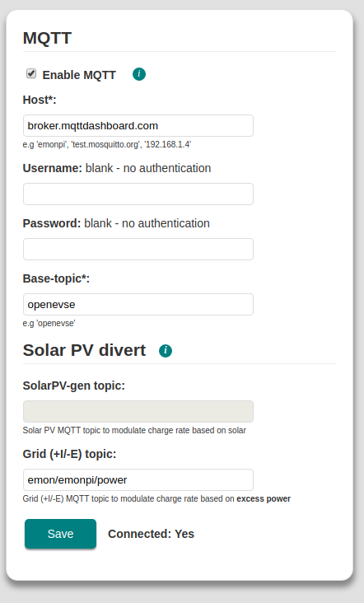The image size is (364, 603).
Task: Click the Base-topic* label
Action: coord(56,278)
